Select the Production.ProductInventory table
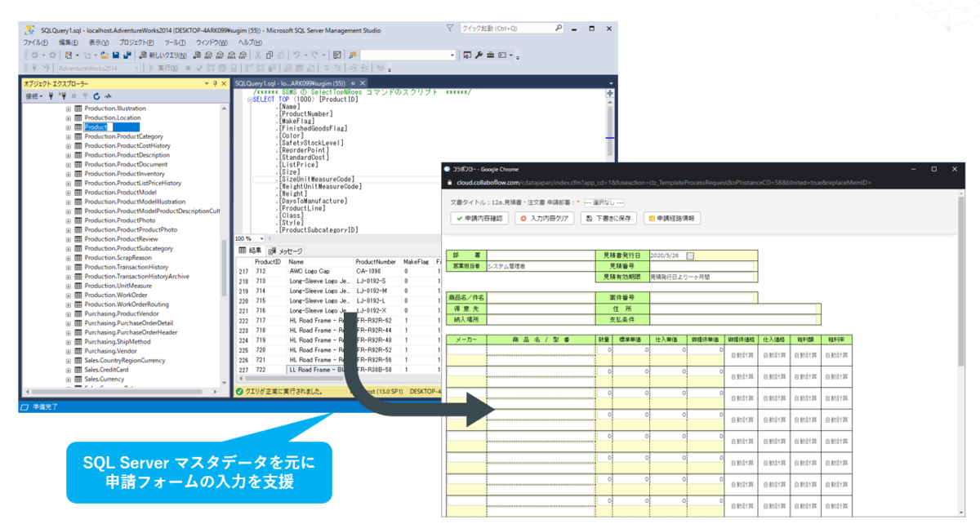The width and height of the screenshot is (980, 524). tap(125, 174)
